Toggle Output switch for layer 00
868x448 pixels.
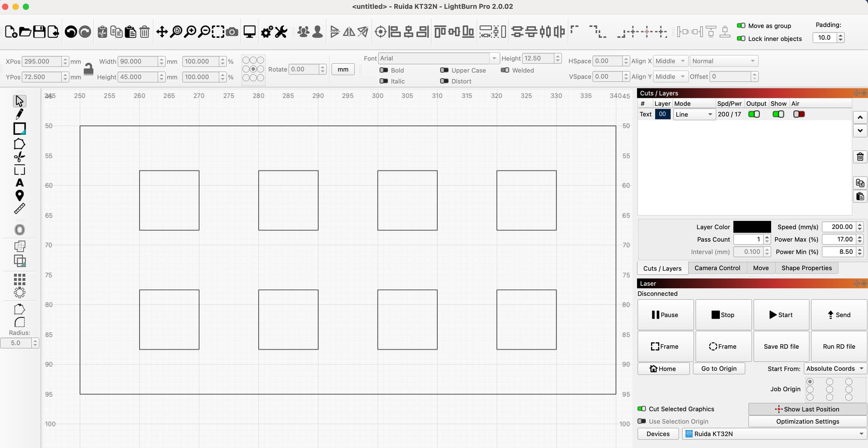click(x=754, y=114)
